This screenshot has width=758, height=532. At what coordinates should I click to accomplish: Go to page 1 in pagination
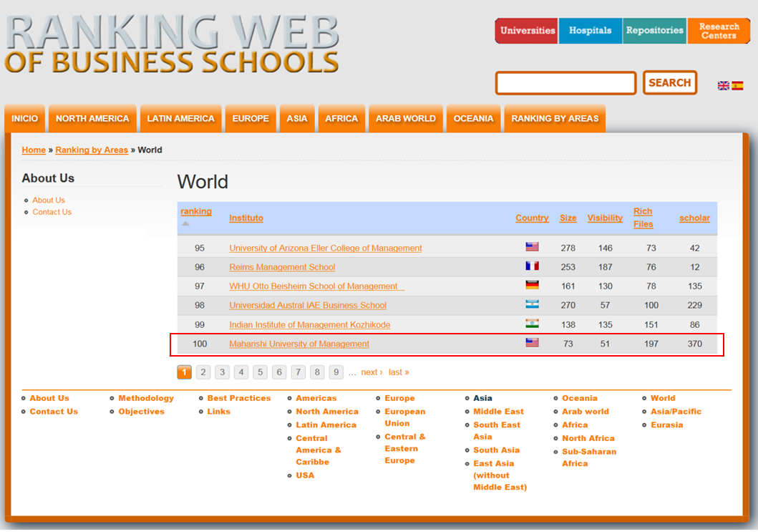pyautogui.click(x=184, y=372)
